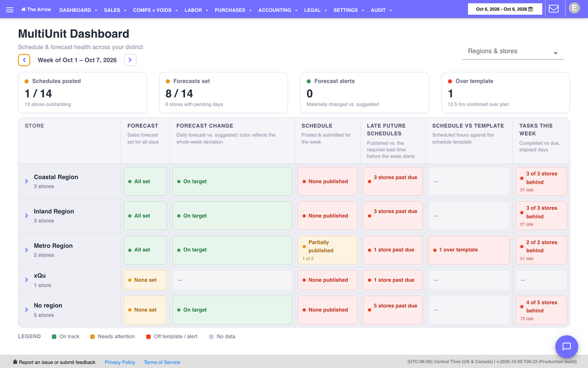Go to the next week

130,60
